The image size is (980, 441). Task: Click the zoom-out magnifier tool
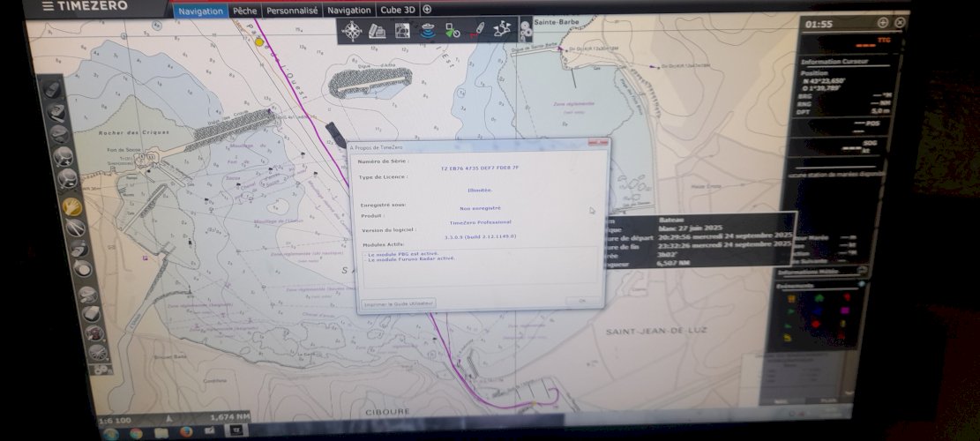point(67,179)
